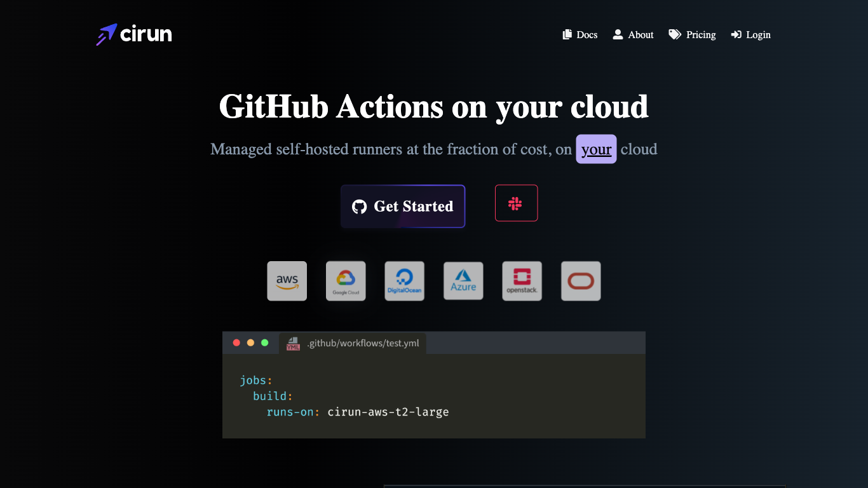Select the DigitalOcean provider tile

[x=404, y=281]
